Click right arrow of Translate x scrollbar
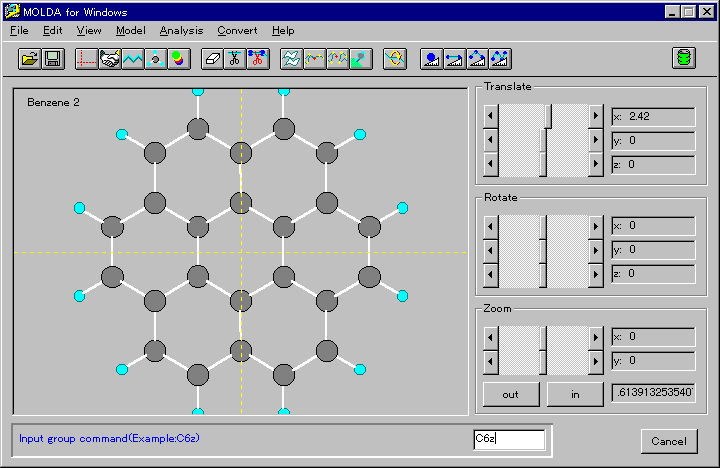This screenshot has height=468, width=720. [x=596, y=116]
